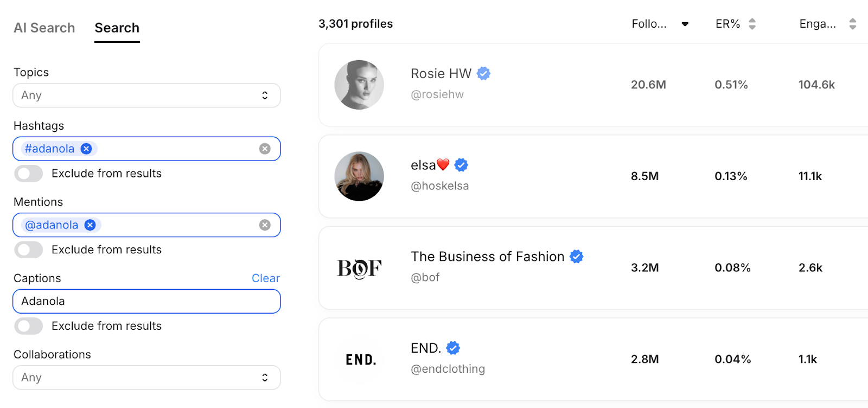Select the Search tab
Image resolution: width=868 pixels, height=408 pixels.
point(117,28)
